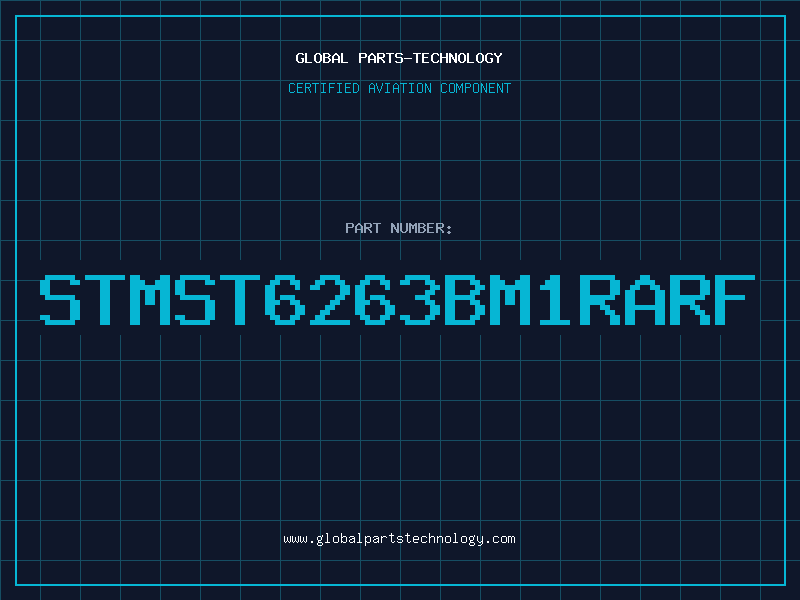Click the CERTIFIED AVIATION COMPONENT subtitle
Screen dimensions: 800x600
(399, 88)
